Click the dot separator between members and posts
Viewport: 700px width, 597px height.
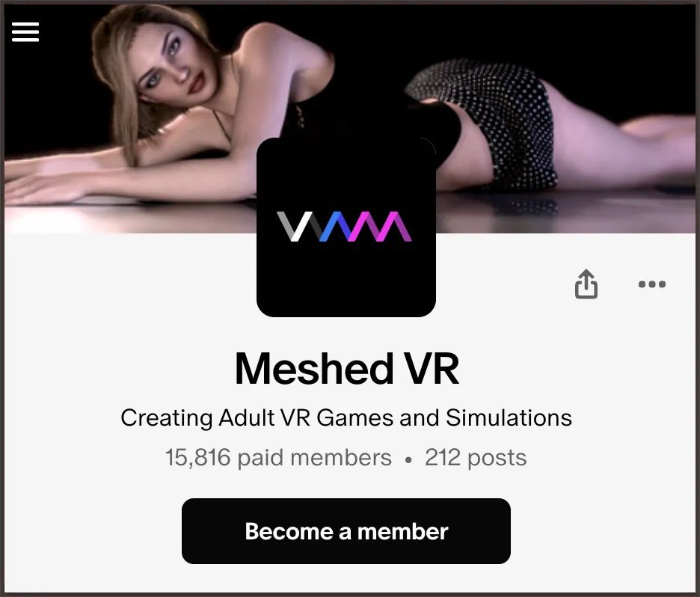pyautogui.click(x=408, y=459)
